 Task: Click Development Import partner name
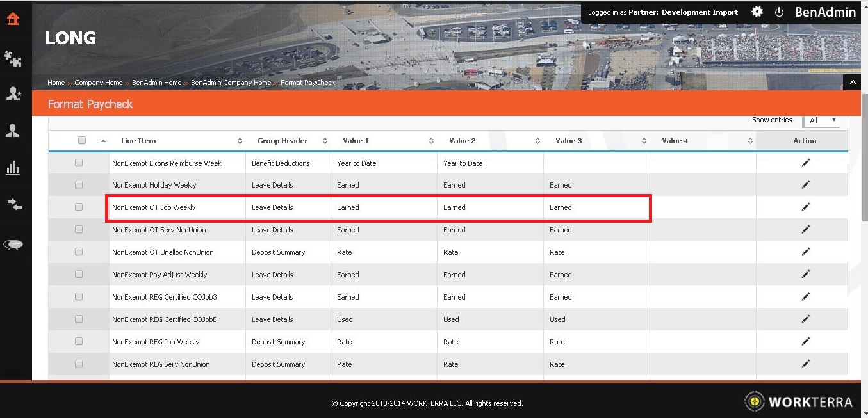700,12
